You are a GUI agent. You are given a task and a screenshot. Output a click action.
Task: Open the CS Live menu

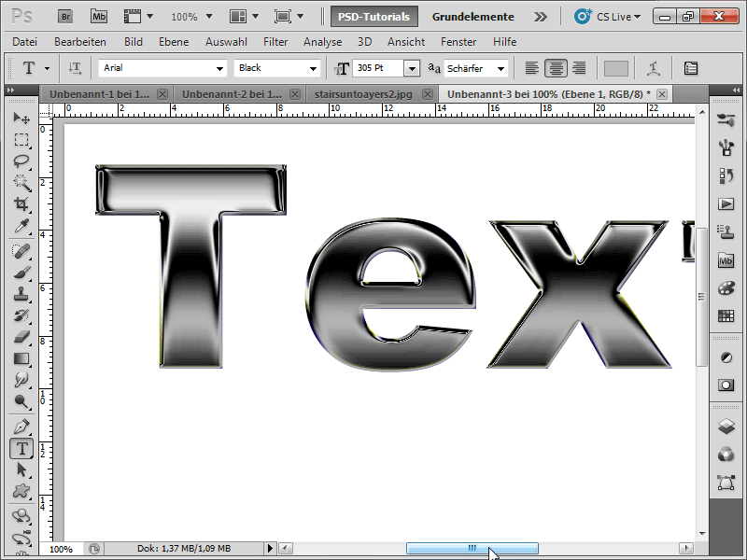point(608,17)
